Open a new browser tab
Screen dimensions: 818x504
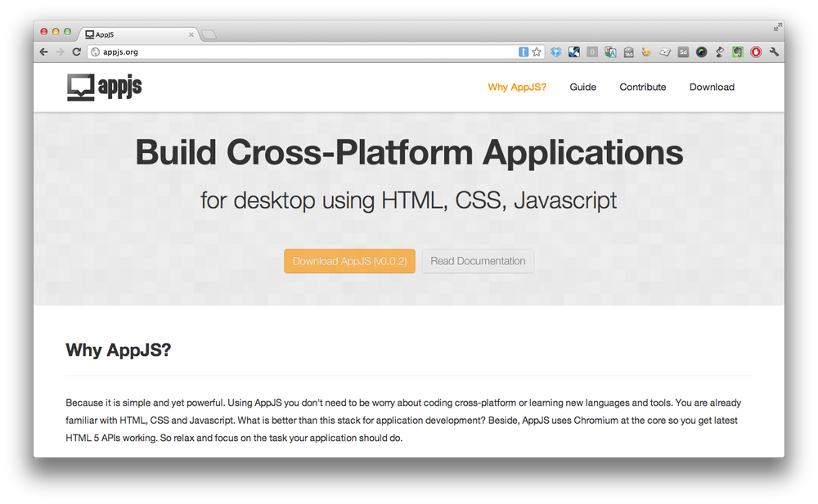coord(208,34)
